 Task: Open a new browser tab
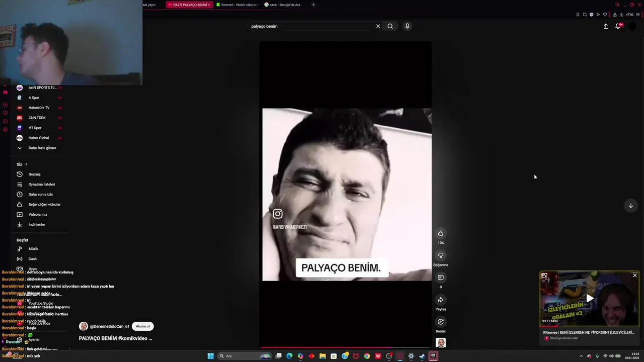point(313,5)
